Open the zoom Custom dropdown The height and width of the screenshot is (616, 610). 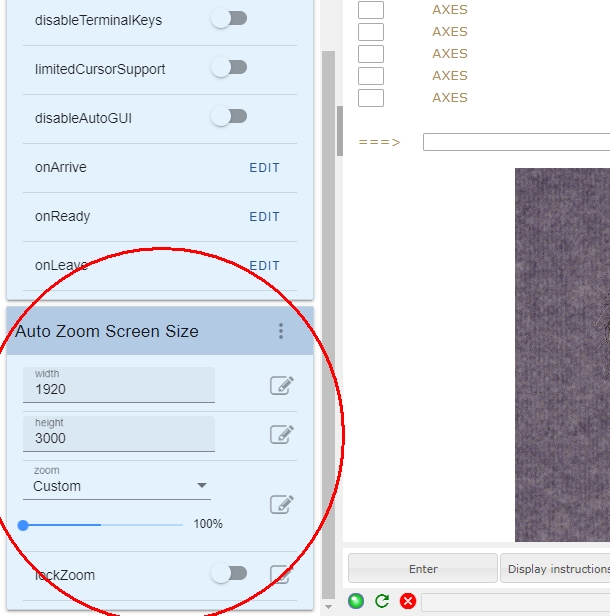[117, 486]
